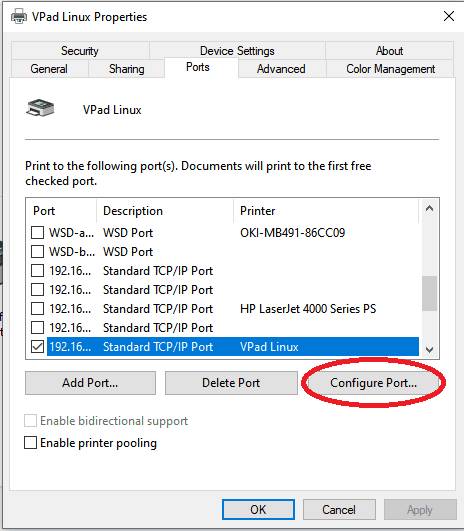Switch to the Security tab
Viewport: 464px width, 531px height.
80,51
